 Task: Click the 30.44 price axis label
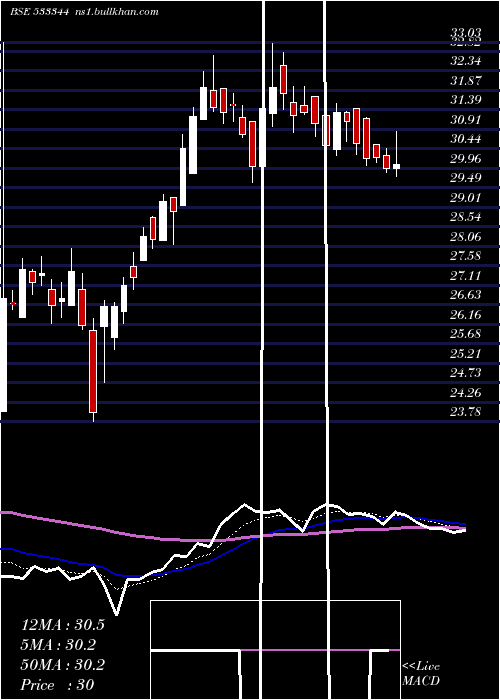click(x=466, y=139)
